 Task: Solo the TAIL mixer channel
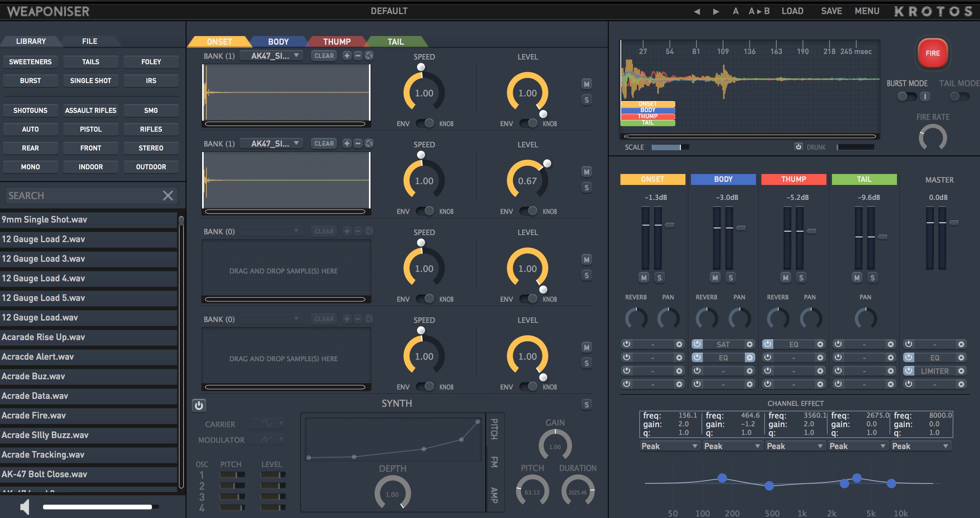[x=872, y=278]
